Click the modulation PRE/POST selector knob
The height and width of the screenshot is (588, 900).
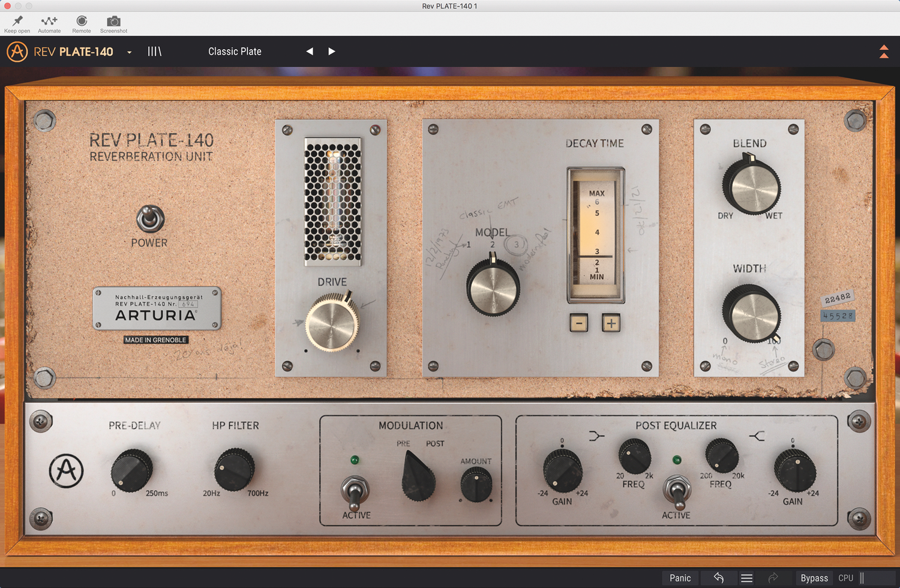click(418, 477)
